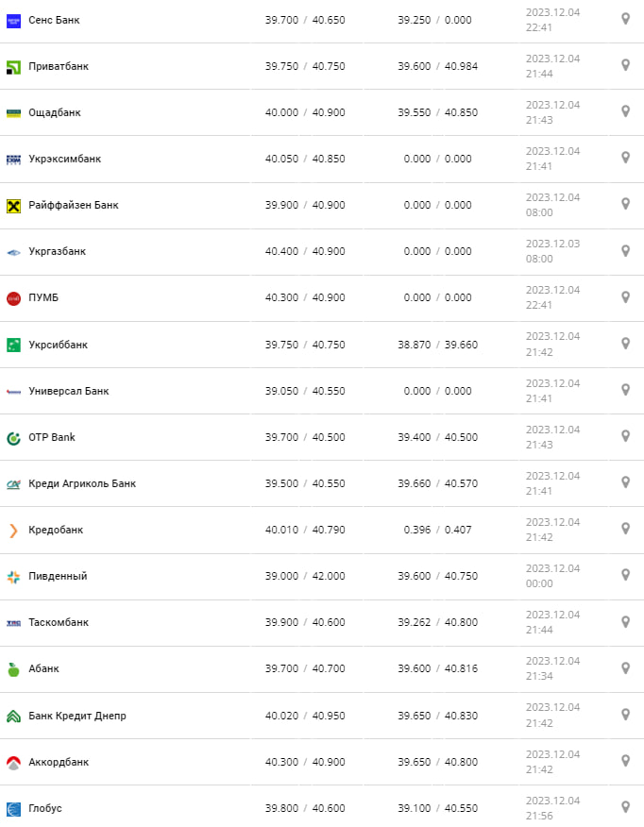Viewport: 644px width, 827px height.
Task: Click the green Абанк apple logo
Action: click(13, 669)
